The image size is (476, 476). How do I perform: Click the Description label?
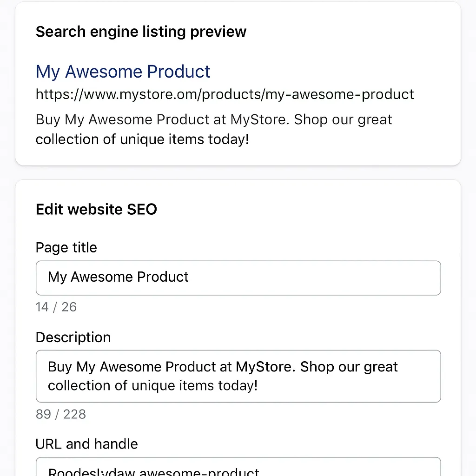click(x=73, y=337)
